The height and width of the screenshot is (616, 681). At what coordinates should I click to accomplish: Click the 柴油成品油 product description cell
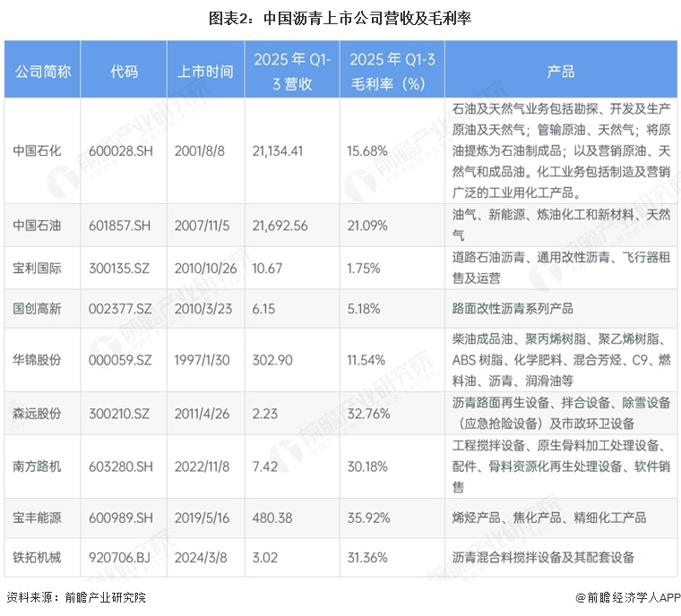coord(561,359)
